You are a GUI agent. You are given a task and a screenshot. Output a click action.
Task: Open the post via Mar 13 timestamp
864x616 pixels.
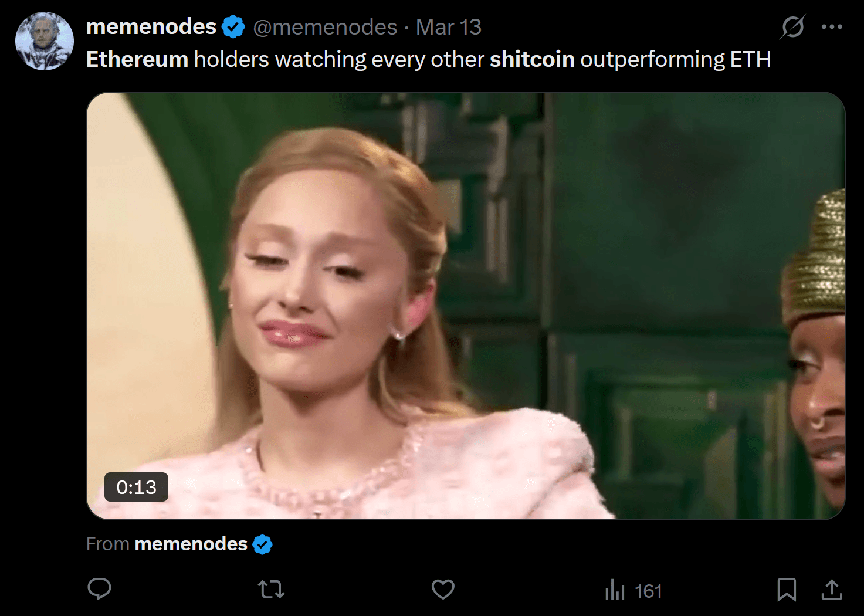point(449,27)
